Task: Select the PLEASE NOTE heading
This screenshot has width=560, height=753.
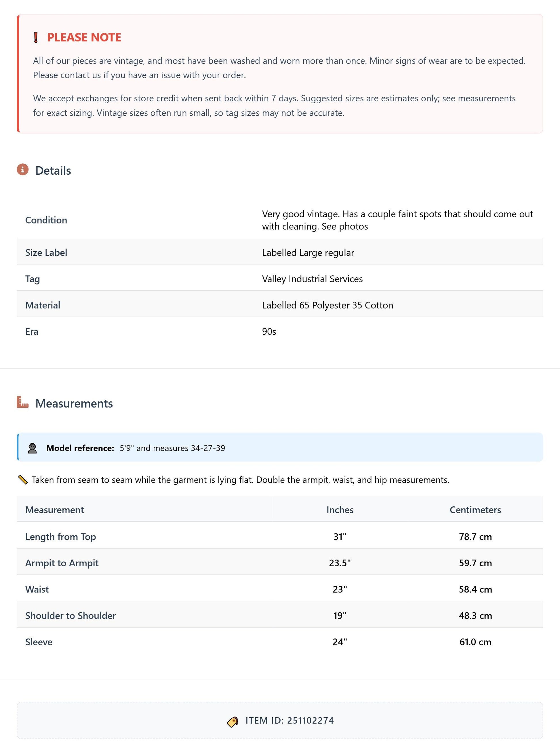Action: [84, 37]
